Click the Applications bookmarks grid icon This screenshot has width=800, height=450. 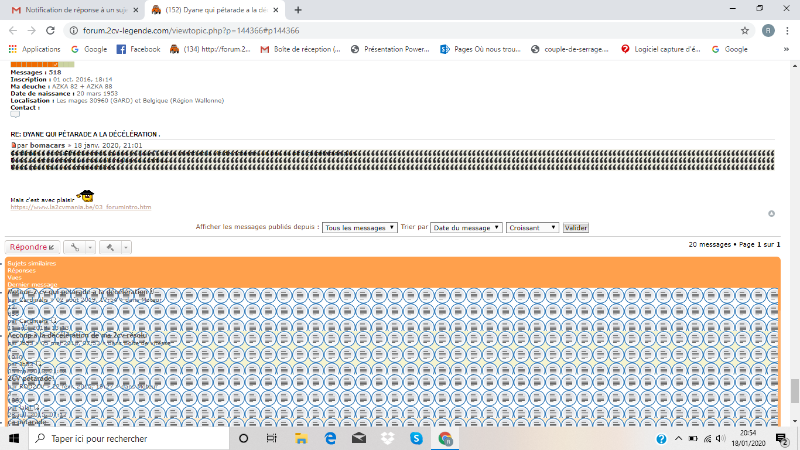14,49
